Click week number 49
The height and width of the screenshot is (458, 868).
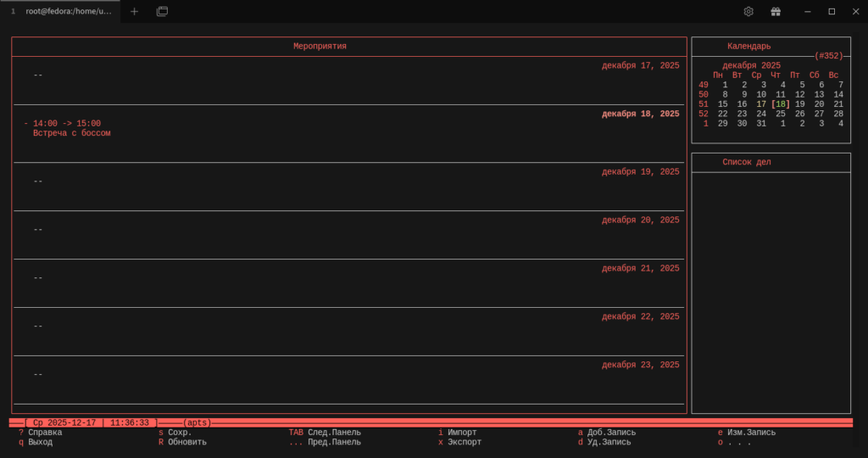pyautogui.click(x=703, y=85)
